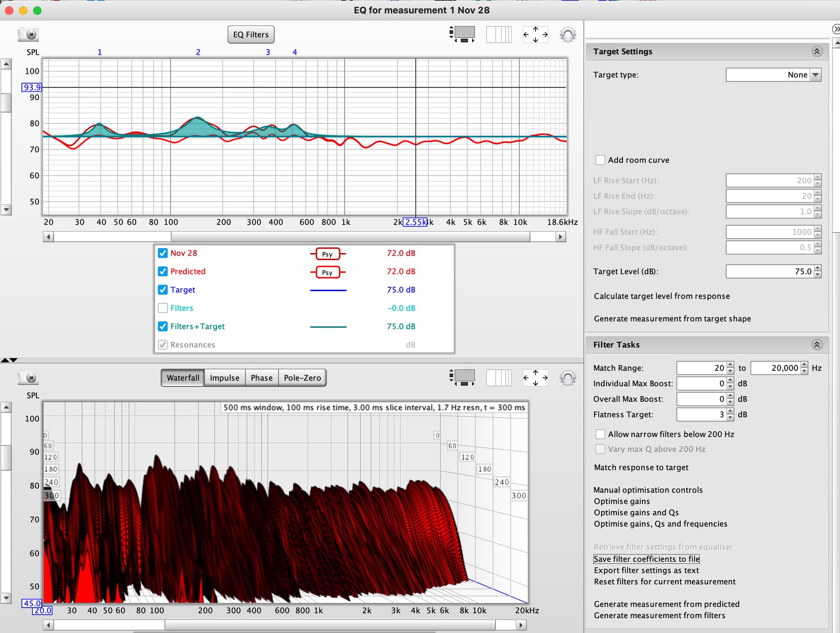Switch to the Impulse tab
The image size is (840, 633).
(224, 378)
